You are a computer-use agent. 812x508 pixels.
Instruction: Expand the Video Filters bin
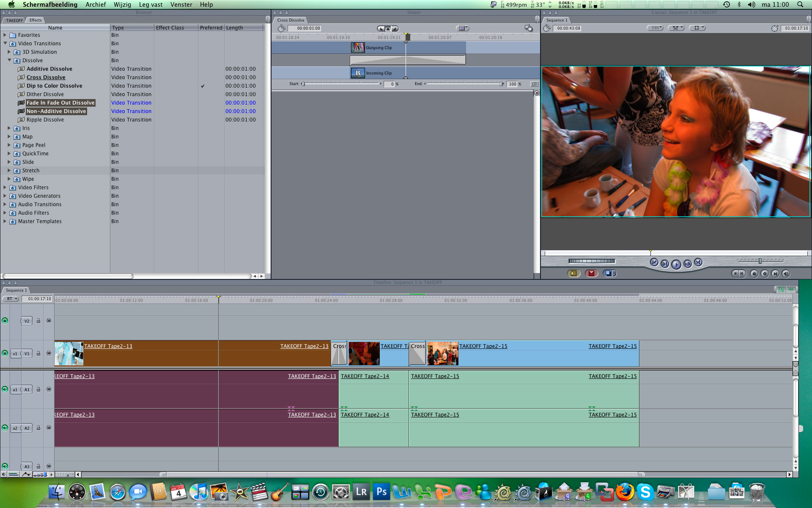(x=5, y=187)
